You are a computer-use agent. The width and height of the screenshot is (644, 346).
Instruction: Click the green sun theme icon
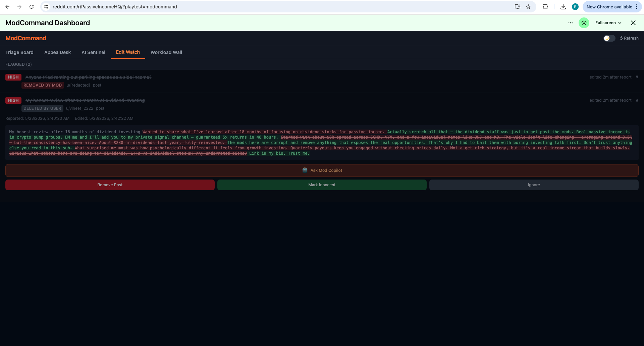point(584,23)
